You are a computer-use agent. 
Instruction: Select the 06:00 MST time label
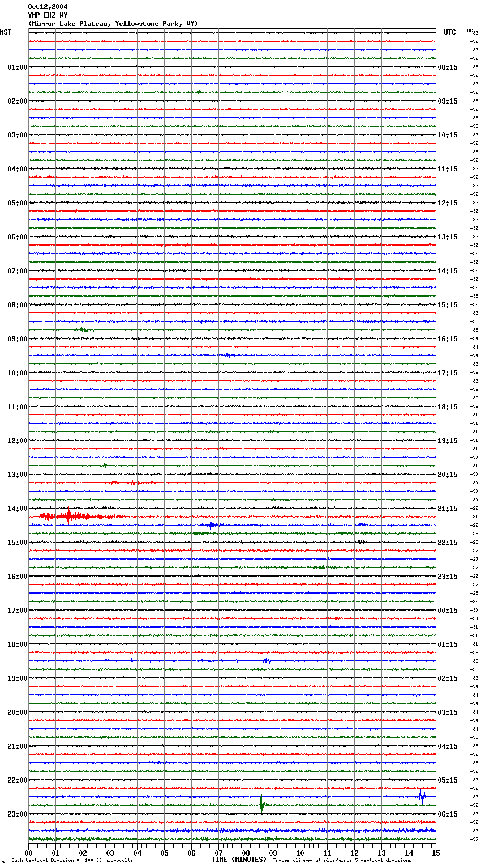point(17,237)
